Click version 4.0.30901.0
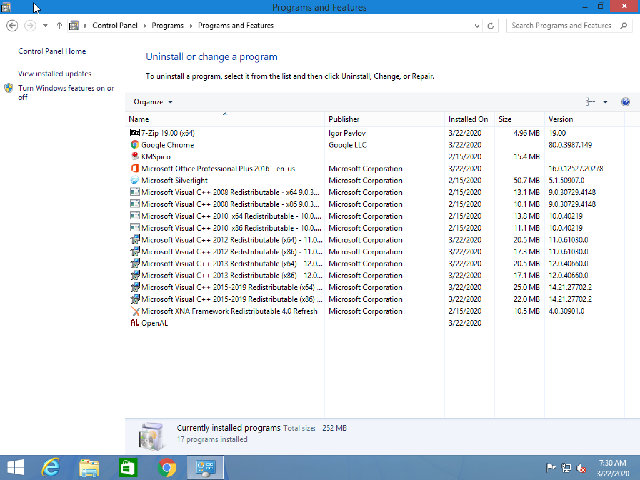Screen dimensions: 640x480 tap(566, 311)
